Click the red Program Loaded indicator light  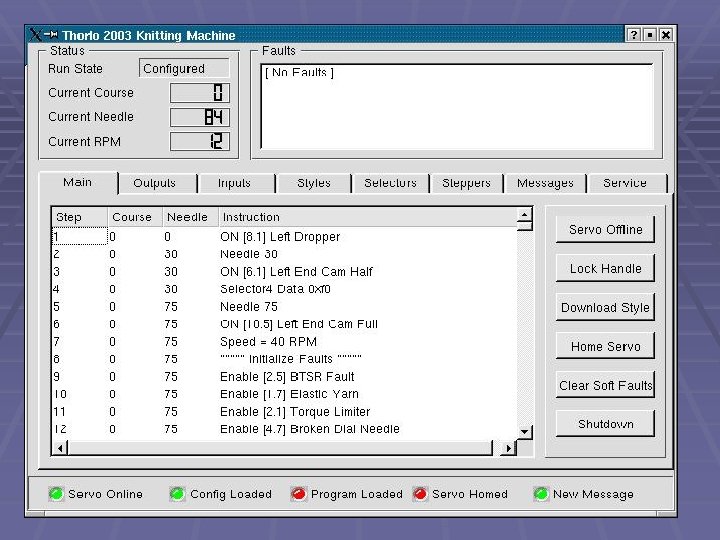pos(298,494)
